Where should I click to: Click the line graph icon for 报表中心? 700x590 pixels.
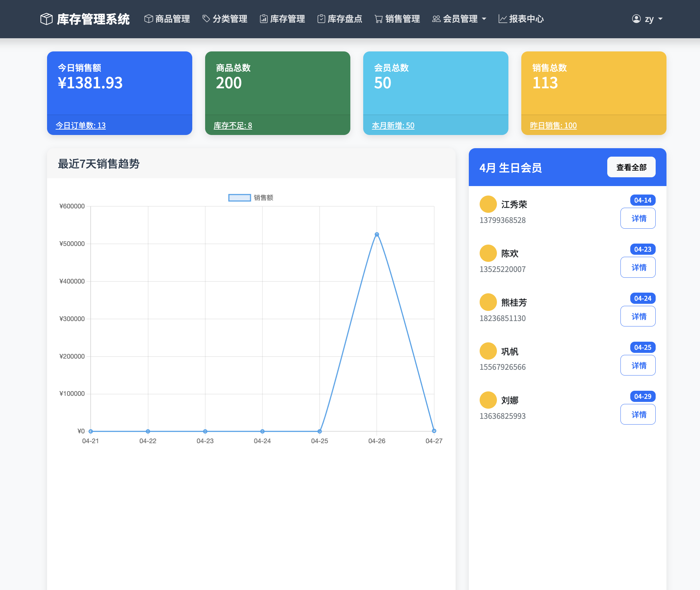pyautogui.click(x=503, y=19)
